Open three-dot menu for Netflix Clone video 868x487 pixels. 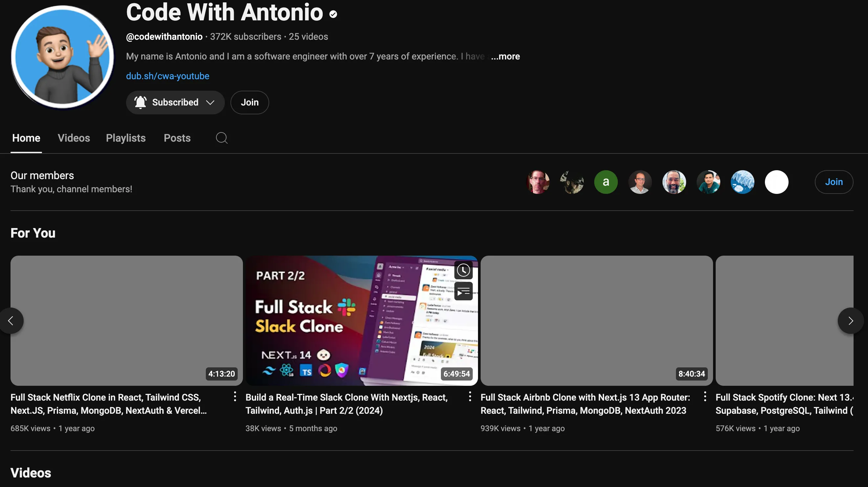pos(235,397)
